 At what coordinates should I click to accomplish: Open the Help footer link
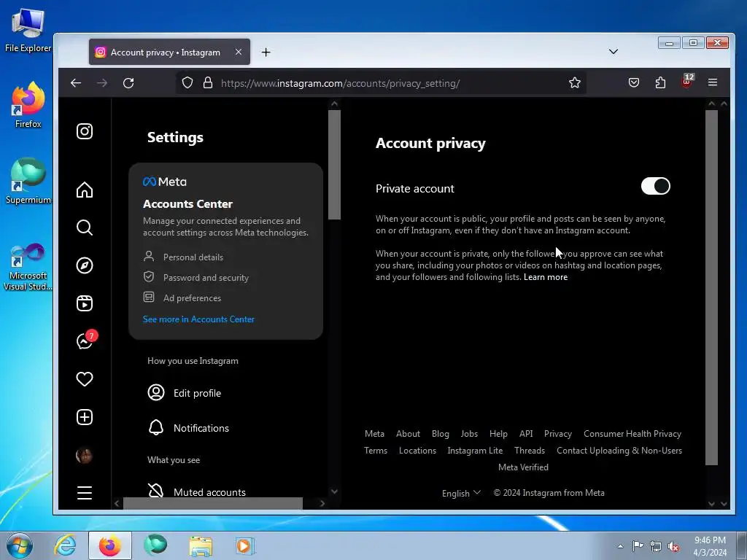pos(498,434)
